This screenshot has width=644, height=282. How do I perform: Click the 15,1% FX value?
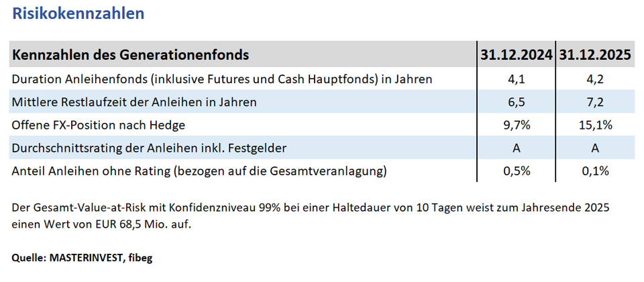pos(595,125)
